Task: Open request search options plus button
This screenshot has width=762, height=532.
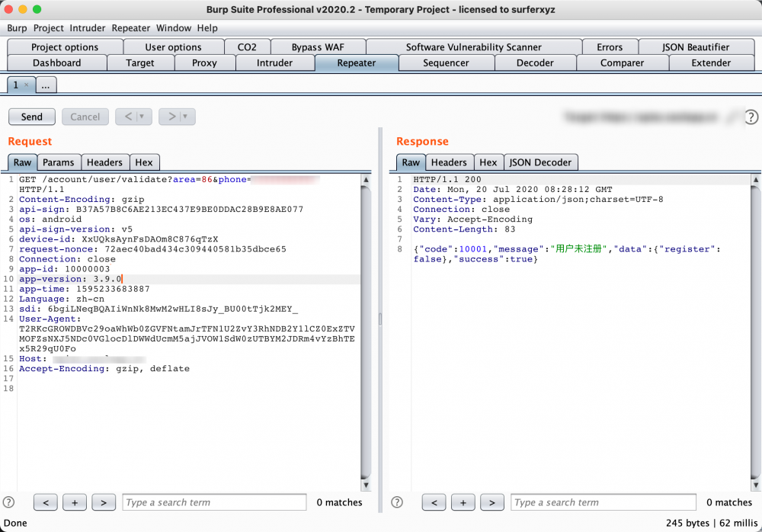Action: 75,502
